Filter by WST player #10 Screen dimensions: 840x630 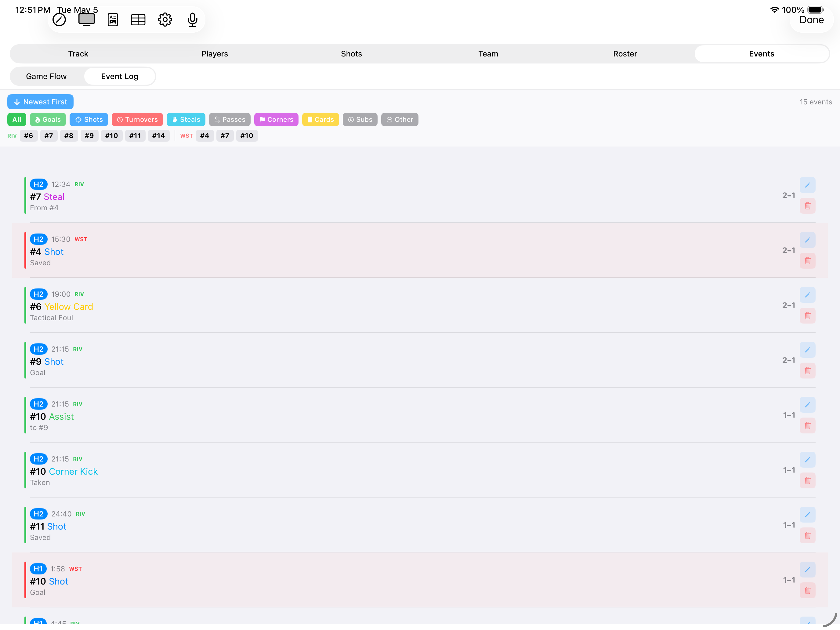coord(247,136)
